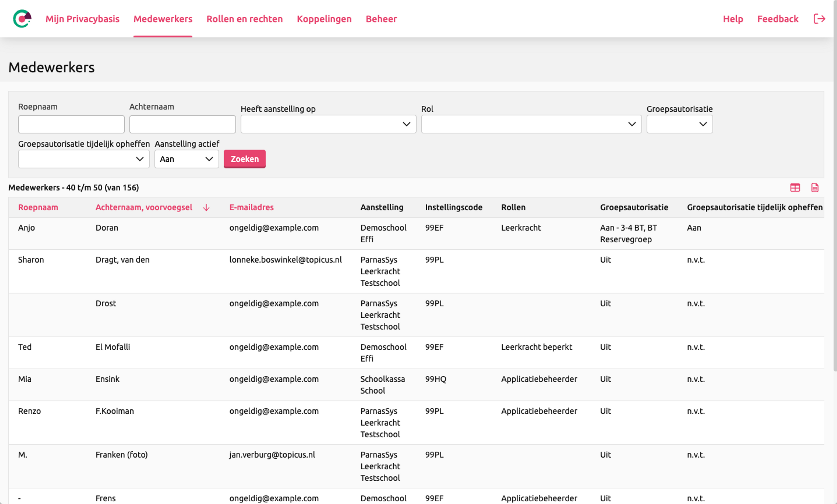Sort by E-mailadres column header
Screen dimensions: 837x504
click(251, 207)
